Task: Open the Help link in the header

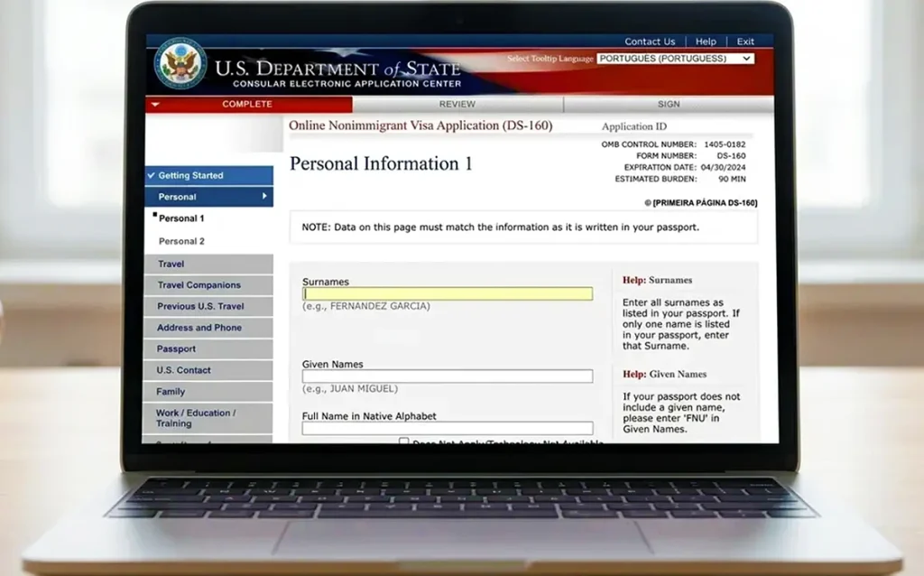Action: [706, 42]
